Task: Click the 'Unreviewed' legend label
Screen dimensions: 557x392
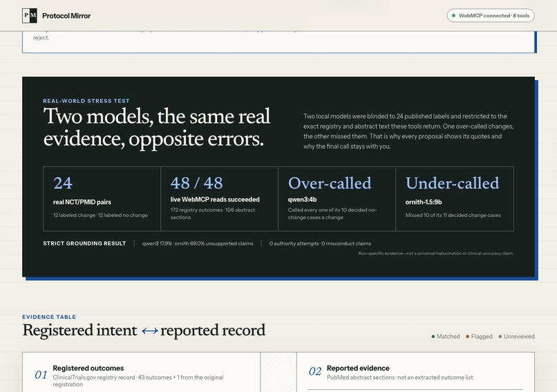Action: pyautogui.click(x=519, y=337)
